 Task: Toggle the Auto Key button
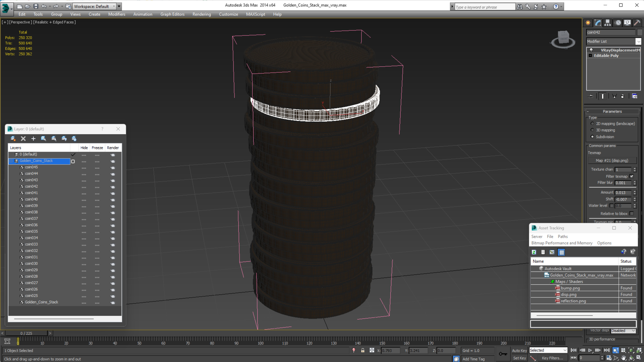[519, 350]
